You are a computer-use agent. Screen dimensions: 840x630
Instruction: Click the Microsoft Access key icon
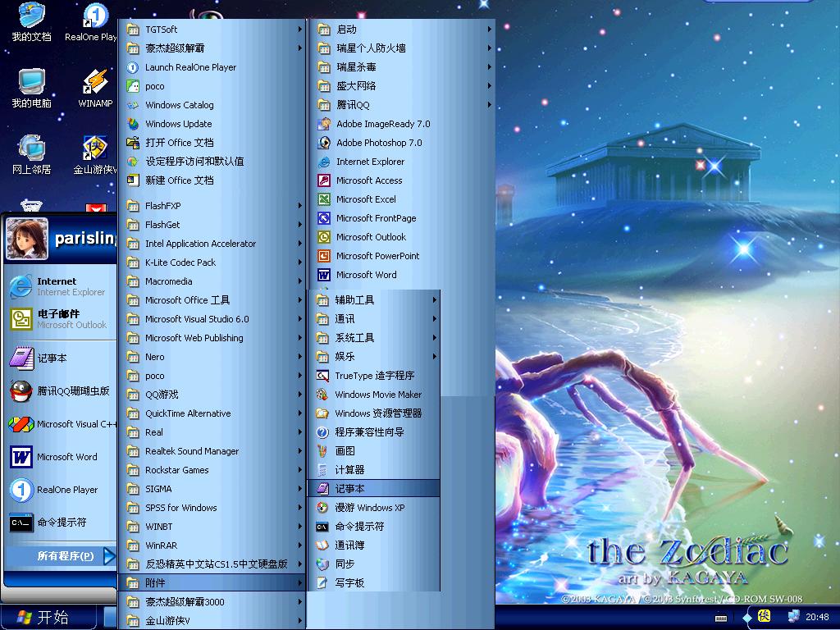[x=323, y=180]
